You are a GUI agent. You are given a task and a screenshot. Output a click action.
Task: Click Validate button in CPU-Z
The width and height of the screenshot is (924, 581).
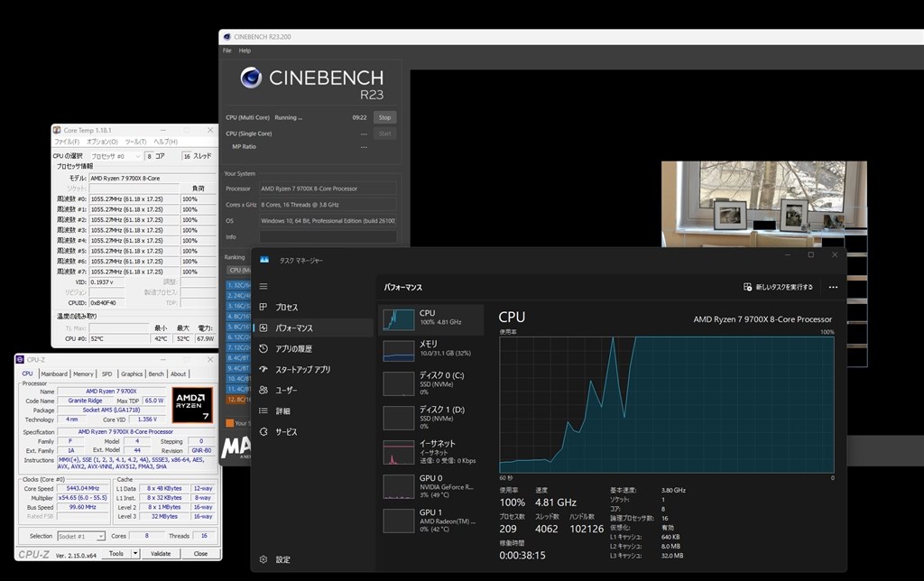[x=161, y=553]
